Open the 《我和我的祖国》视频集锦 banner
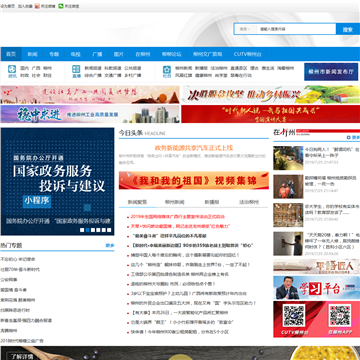The width and height of the screenshot is (360, 360). [194, 180]
